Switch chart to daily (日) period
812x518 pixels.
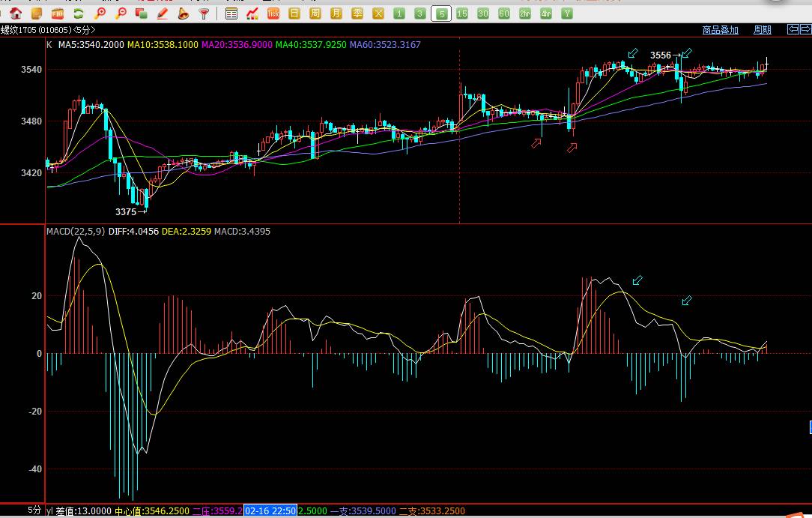[x=294, y=13]
